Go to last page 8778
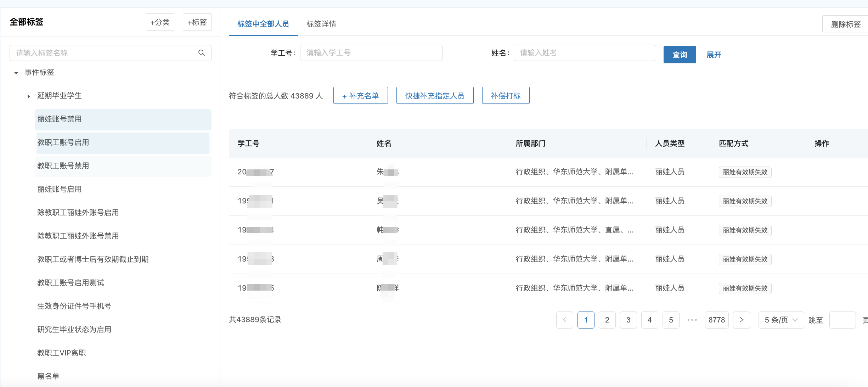The width and height of the screenshot is (868, 387). click(x=717, y=320)
